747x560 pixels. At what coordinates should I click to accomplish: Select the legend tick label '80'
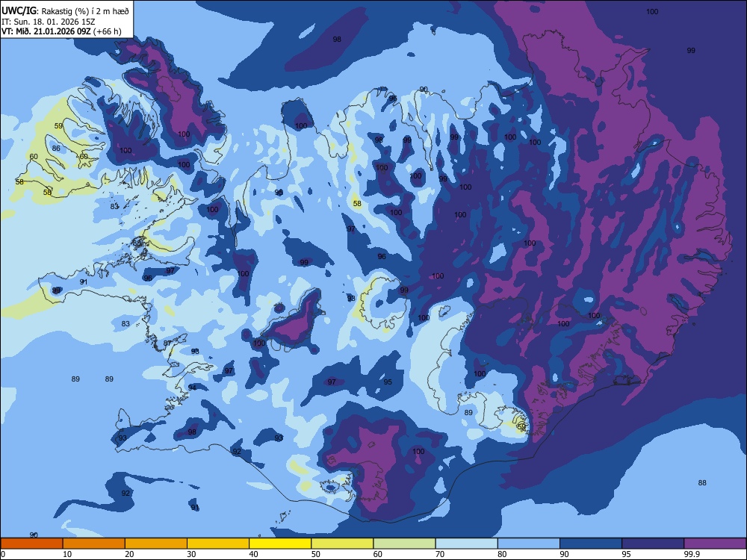click(502, 554)
